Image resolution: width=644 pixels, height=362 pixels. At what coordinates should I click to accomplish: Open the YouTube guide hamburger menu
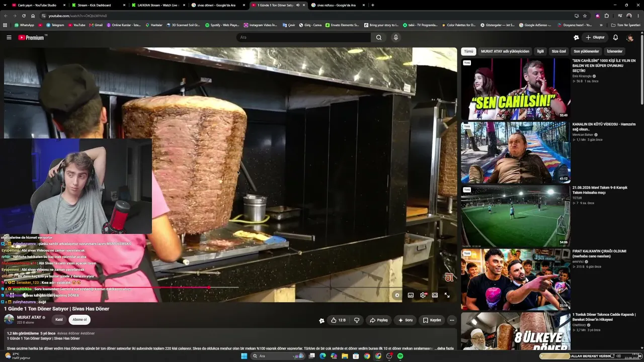pos(9,37)
